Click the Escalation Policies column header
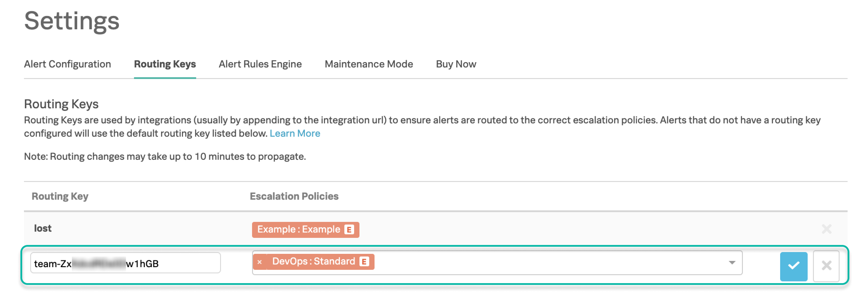868x292 pixels. (294, 196)
